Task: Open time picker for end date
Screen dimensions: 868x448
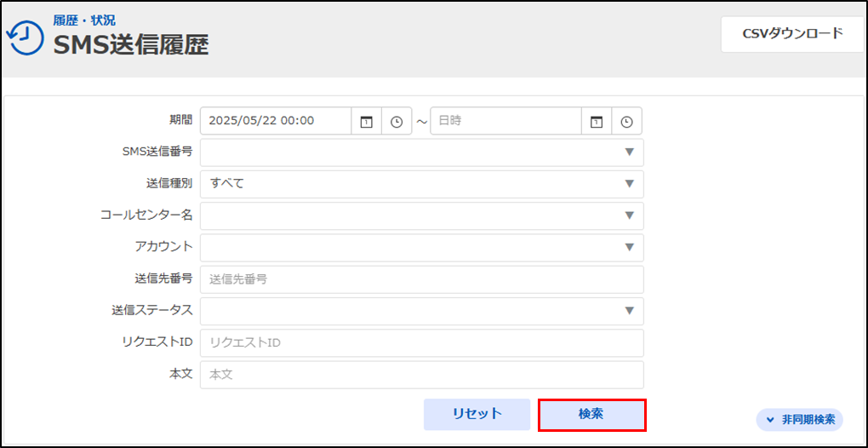Action: tap(627, 122)
